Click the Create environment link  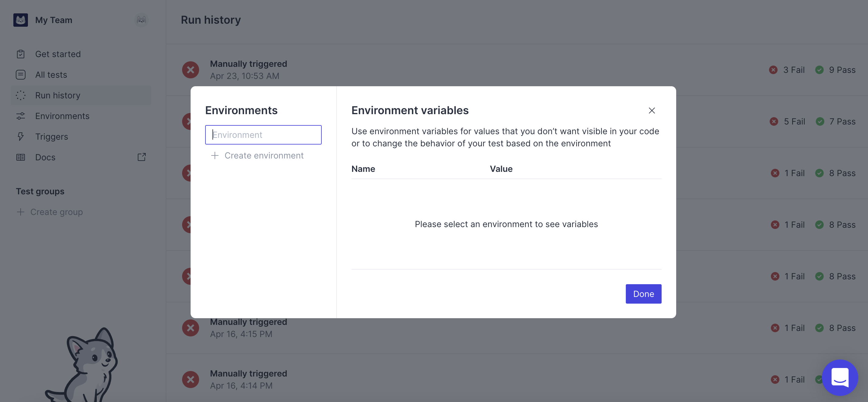click(x=264, y=155)
